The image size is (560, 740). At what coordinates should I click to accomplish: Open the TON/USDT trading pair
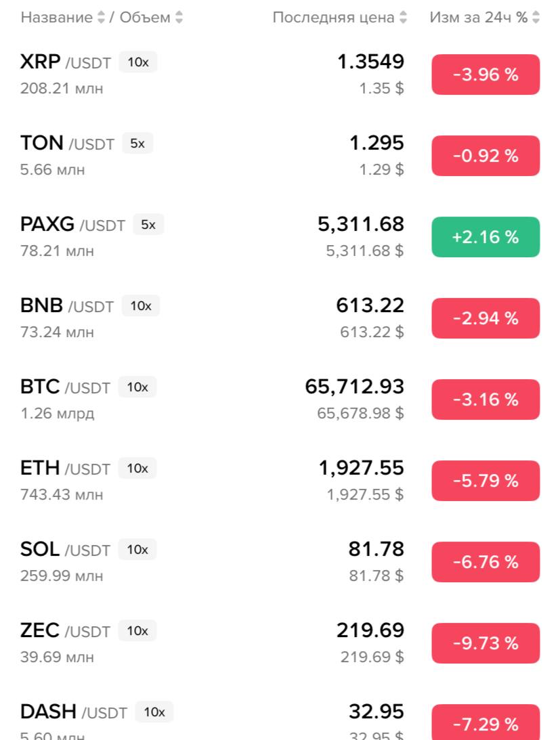click(280, 156)
